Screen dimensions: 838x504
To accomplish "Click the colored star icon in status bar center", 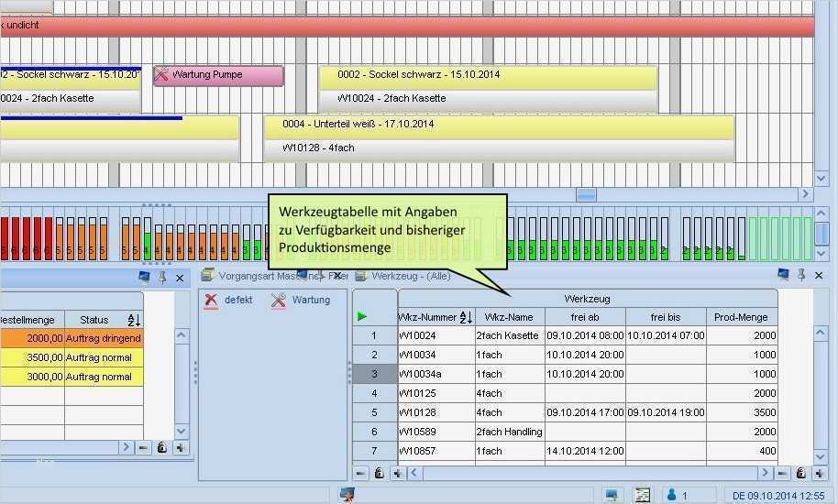I will (347, 495).
